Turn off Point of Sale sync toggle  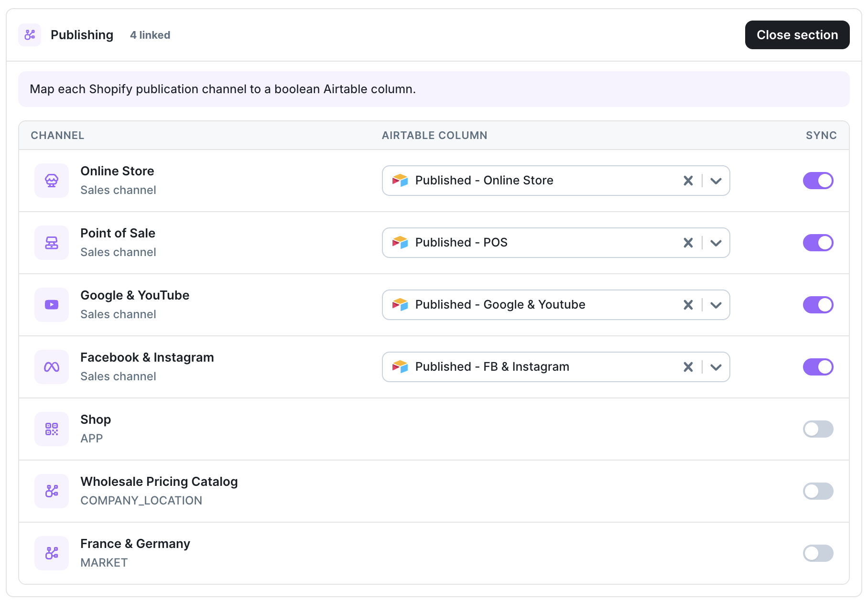(818, 243)
